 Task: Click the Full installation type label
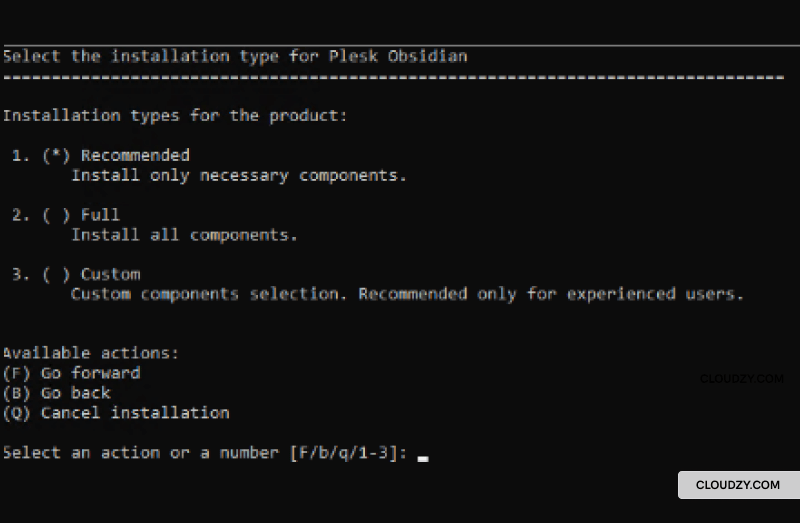pyautogui.click(x=101, y=215)
